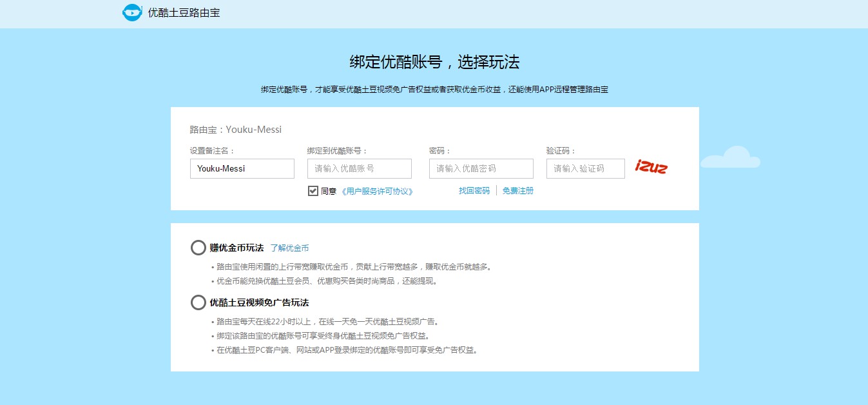Click the 绑定优酷账号，选择玩法 page heading
Viewport: 868px width, 405px height.
pyautogui.click(x=434, y=62)
